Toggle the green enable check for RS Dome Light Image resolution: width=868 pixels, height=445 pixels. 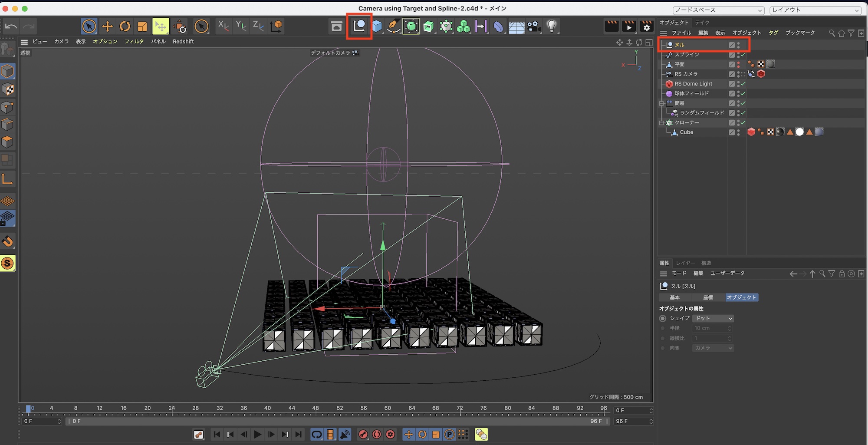(743, 84)
